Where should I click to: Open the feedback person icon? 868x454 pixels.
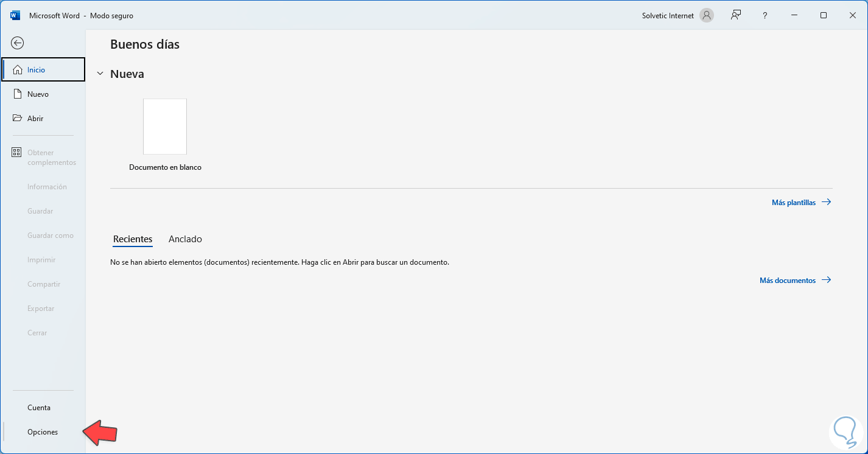coord(735,15)
